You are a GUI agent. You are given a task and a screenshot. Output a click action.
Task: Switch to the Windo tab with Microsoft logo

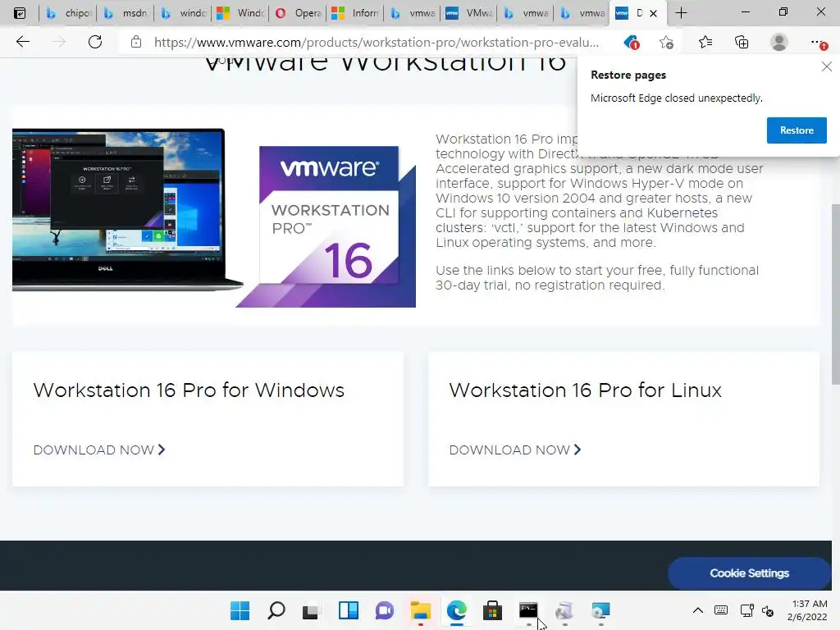[240, 13]
